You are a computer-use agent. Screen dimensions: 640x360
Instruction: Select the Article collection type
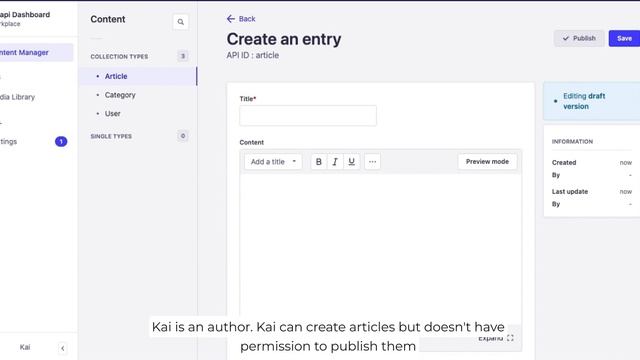[138, 76]
